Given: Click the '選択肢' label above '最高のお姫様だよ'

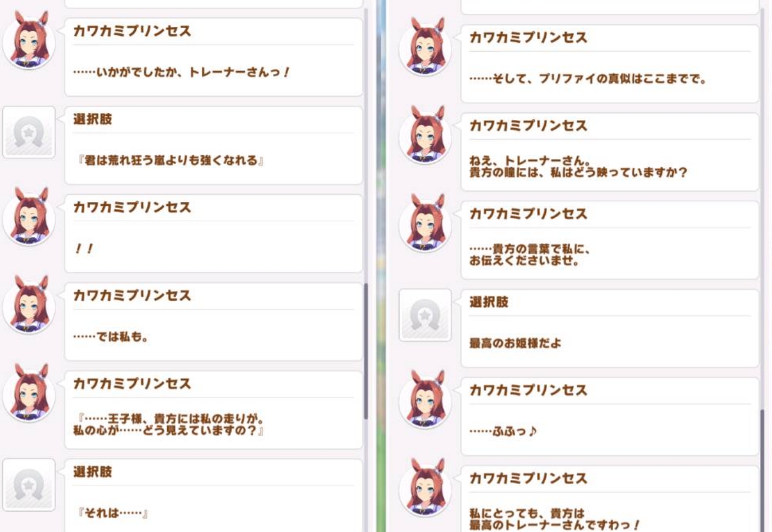Looking at the screenshot, I should [x=489, y=302].
